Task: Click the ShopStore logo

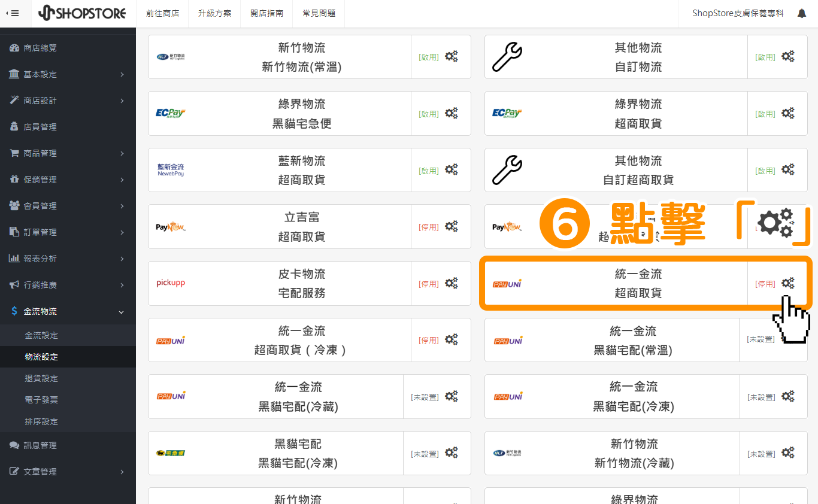Action: [x=82, y=13]
